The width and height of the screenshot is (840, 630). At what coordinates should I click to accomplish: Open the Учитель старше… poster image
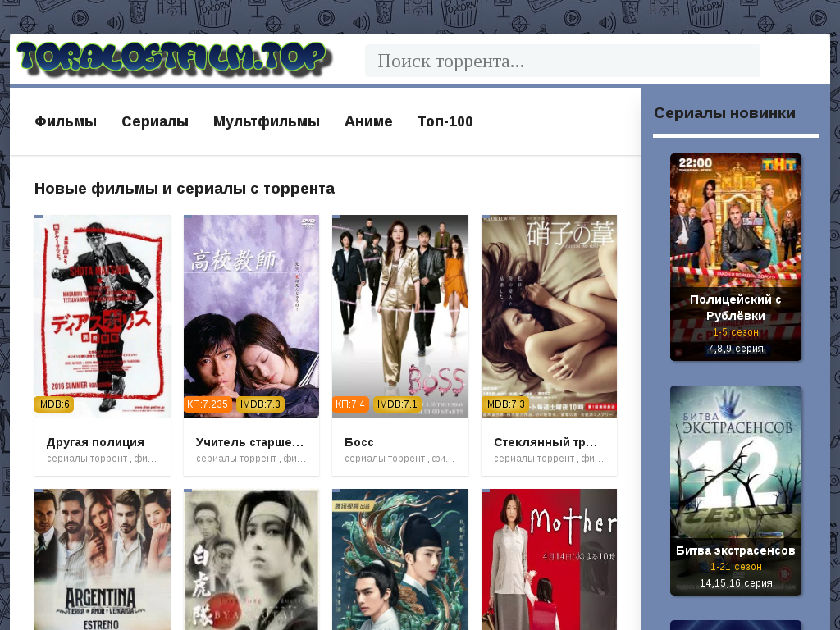[251, 317]
